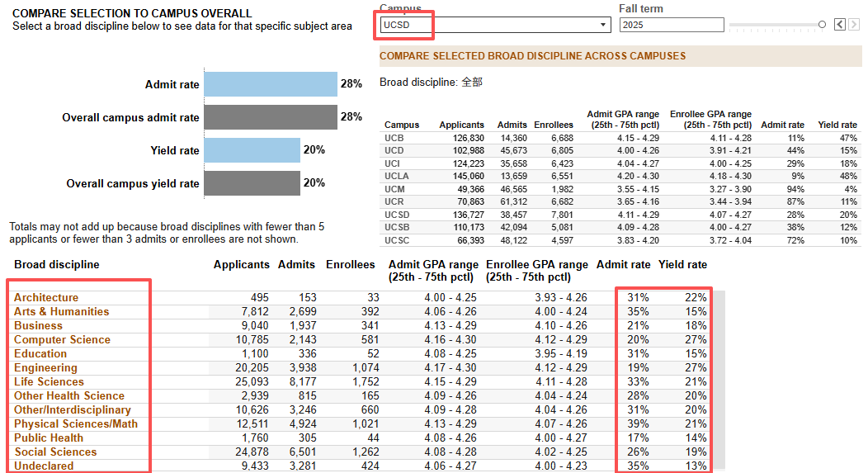Screen dimensions: 868x473
Task: Step fall term back with left arrow
Action: (840, 25)
